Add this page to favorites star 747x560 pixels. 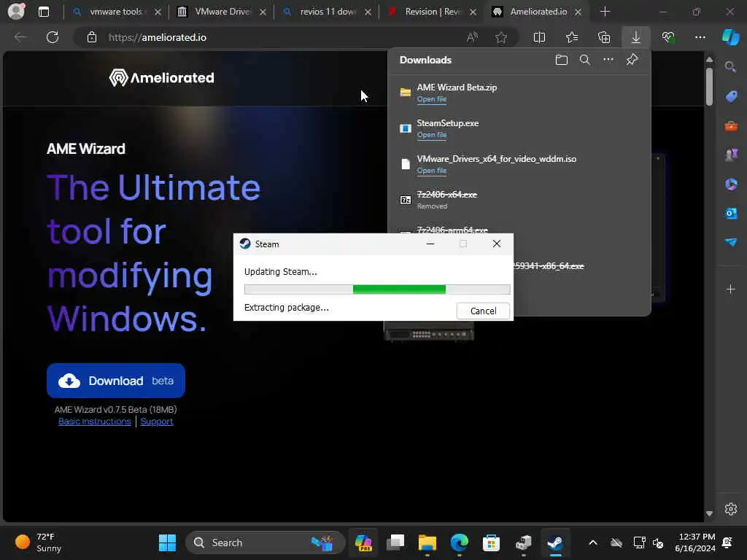(x=500, y=37)
